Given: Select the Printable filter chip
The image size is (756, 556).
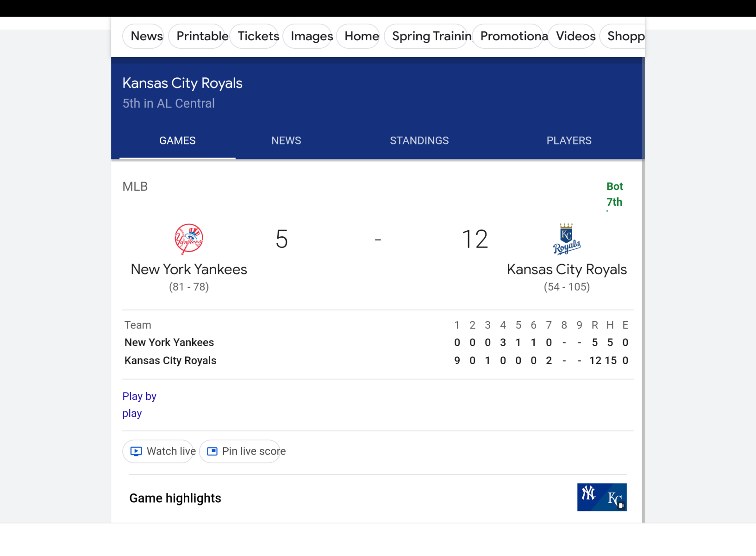Looking at the screenshot, I should pyautogui.click(x=202, y=36).
